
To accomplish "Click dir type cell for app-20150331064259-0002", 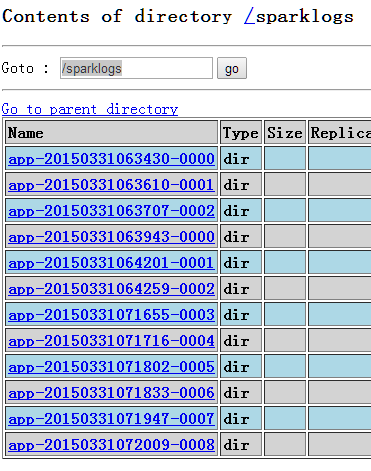I will click(241, 288).
